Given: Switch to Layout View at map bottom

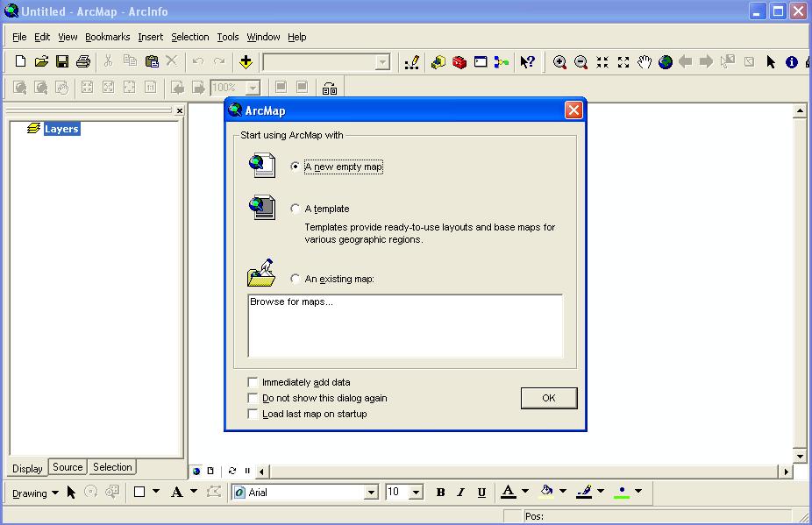Looking at the screenshot, I should tap(210, 471).
